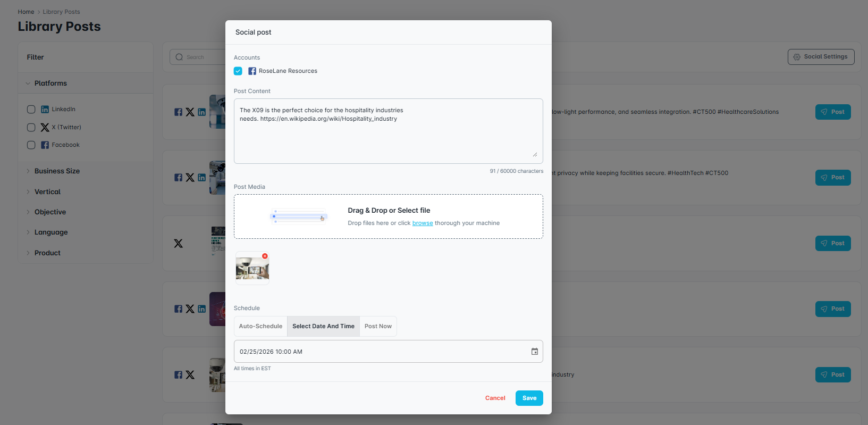This screenshot has width=868, height=425.
Task: Select the Post Now schedule option
Action: [378, 327]
